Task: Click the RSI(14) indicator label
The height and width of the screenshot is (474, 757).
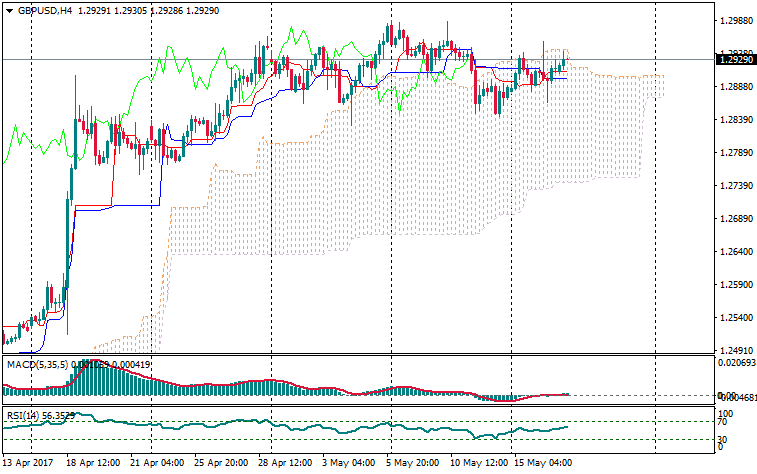Action: pyautogui.click(x=21, y=415)
